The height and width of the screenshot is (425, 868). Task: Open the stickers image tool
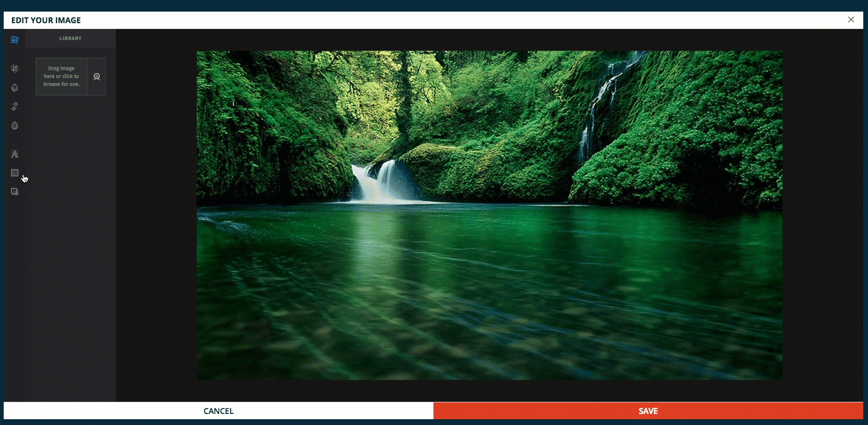click(x=15, y=173)
